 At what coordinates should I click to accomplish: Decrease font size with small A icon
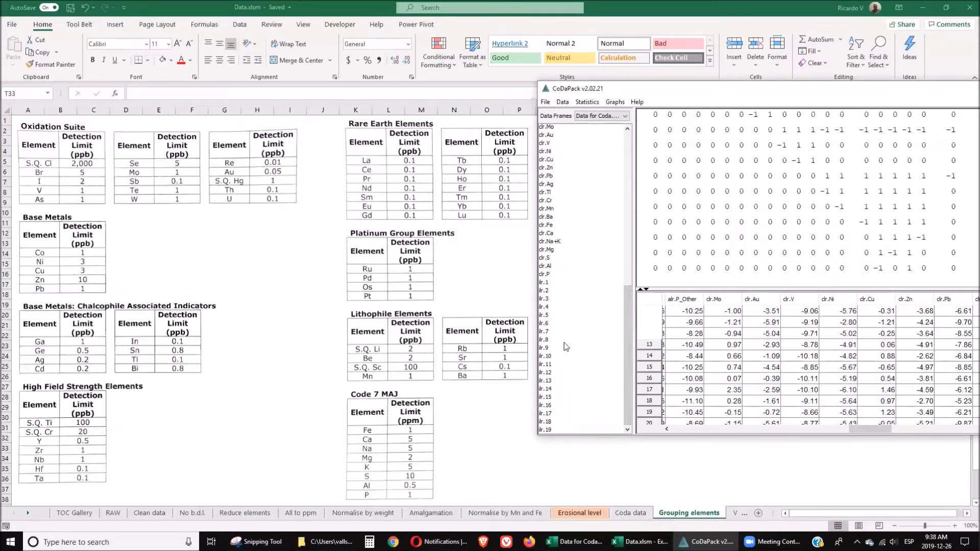pyautogui.click(x=189, y=44)
